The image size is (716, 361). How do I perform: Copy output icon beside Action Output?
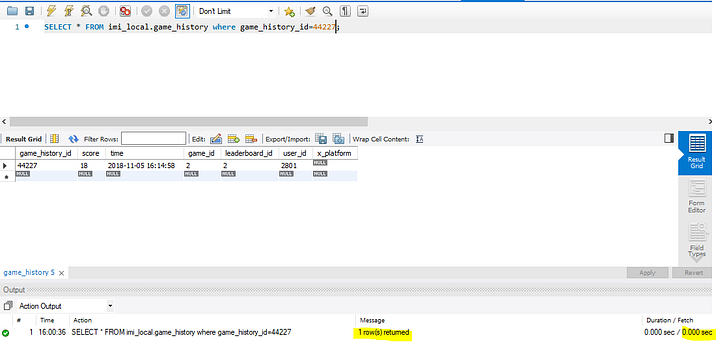[8, 306]
